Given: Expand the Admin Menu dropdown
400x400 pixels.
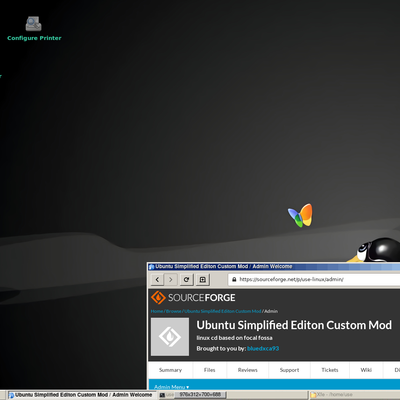Looking at the screenshot, I should (x=172, y=387).
